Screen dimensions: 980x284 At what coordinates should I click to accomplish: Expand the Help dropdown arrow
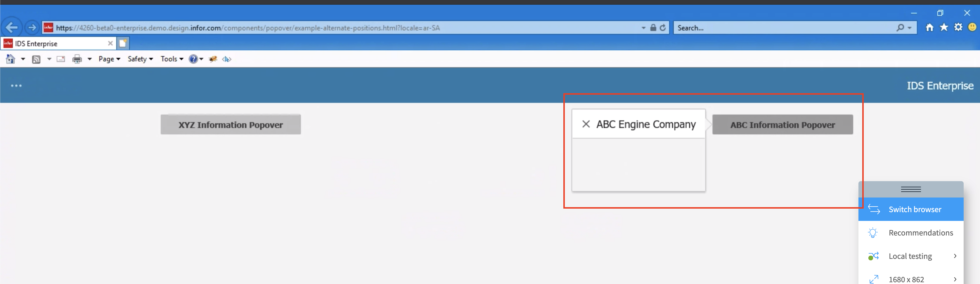[201, 59]
